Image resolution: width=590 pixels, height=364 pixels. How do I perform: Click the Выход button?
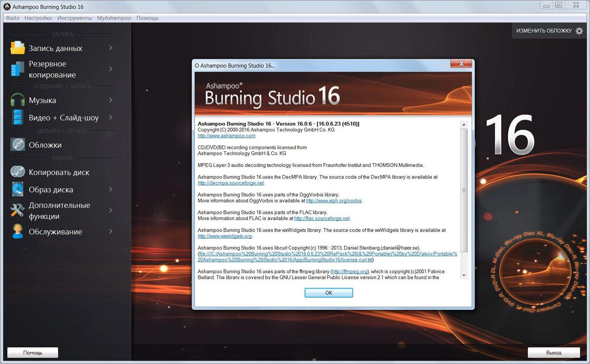coord(553,353)
